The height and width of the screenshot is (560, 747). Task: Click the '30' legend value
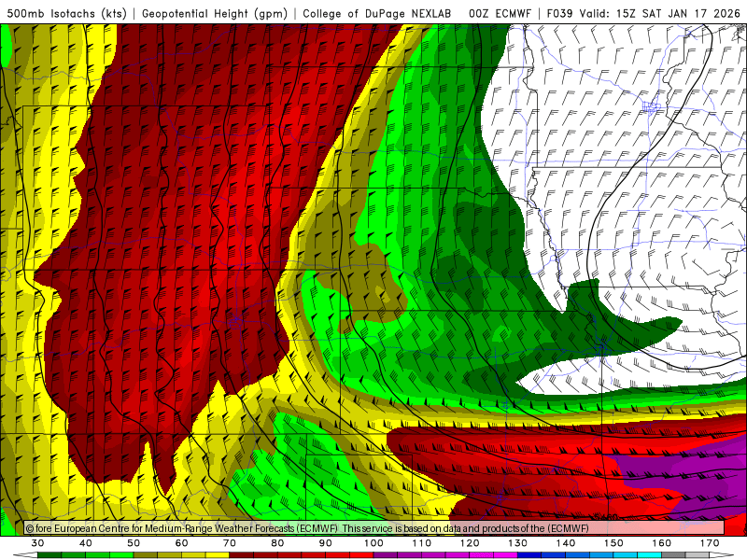[37, 543]
